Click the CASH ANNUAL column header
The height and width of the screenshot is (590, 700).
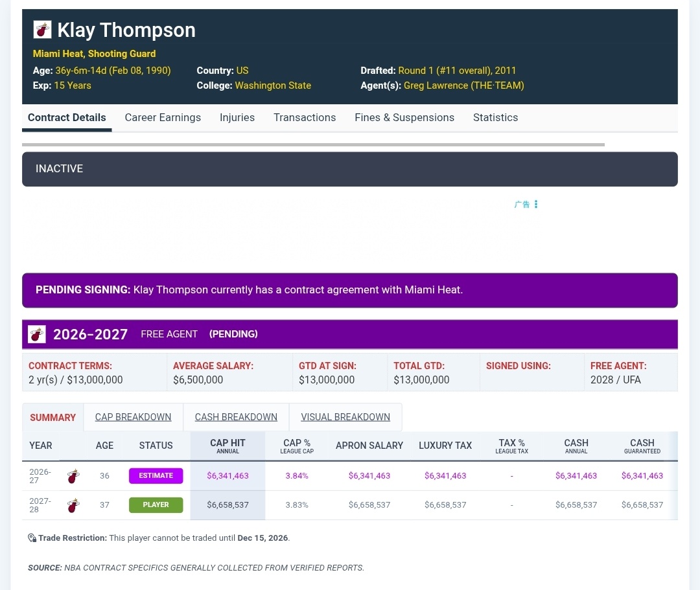(x=576, y=446)
